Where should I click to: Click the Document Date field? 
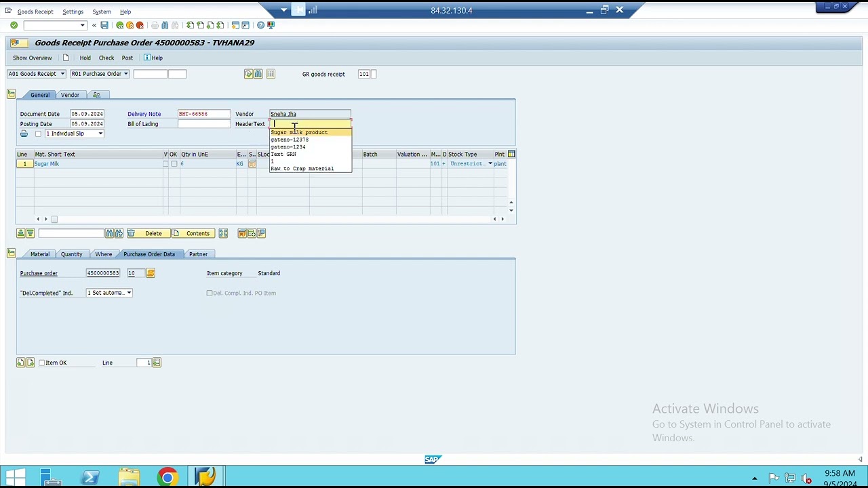click(x=87, y=114)
